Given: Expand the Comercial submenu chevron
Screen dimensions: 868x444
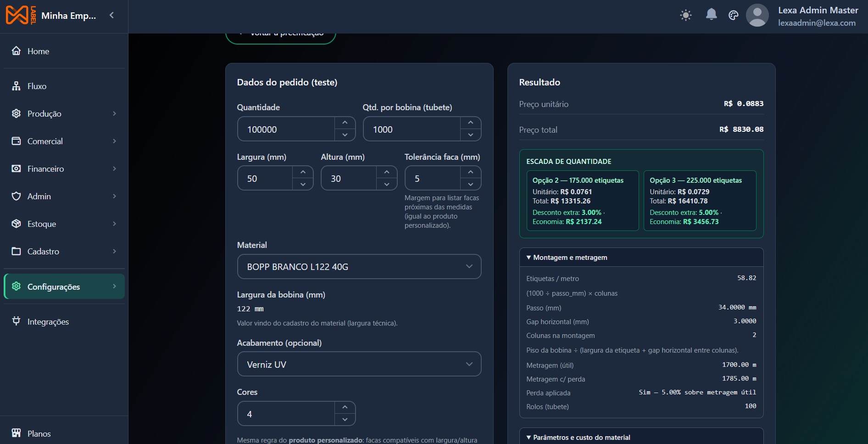Looking at the screenshot, I should click(114, 141).
